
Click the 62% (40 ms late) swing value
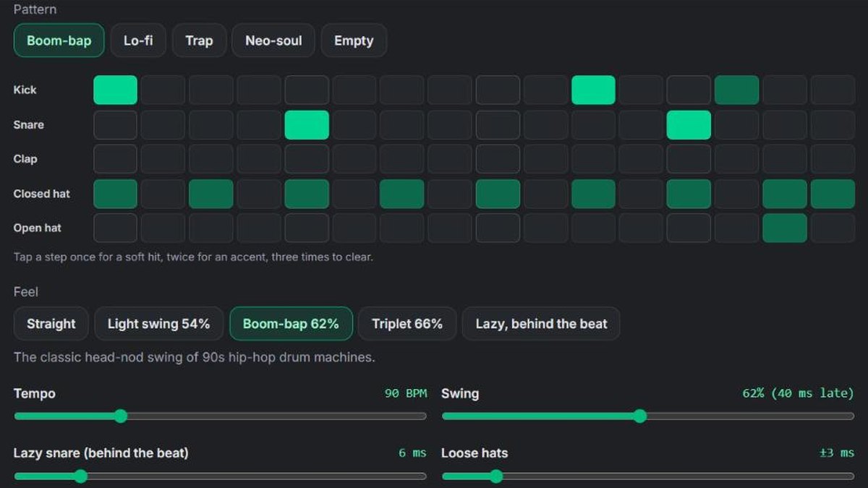[798, 393]
